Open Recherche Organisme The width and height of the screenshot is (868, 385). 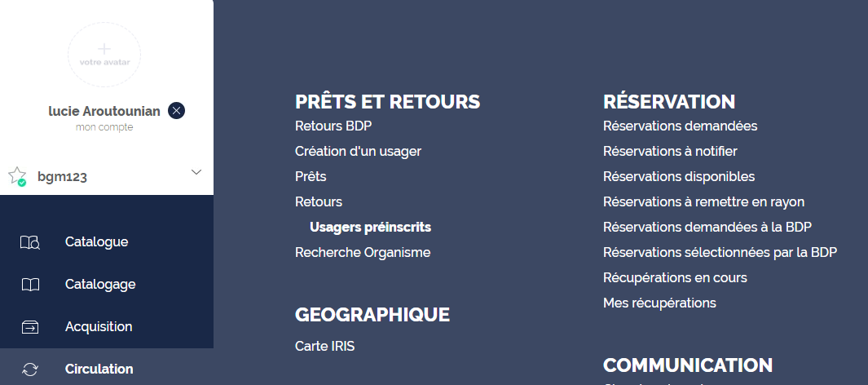pyautogui.click(x=363, y=253)
